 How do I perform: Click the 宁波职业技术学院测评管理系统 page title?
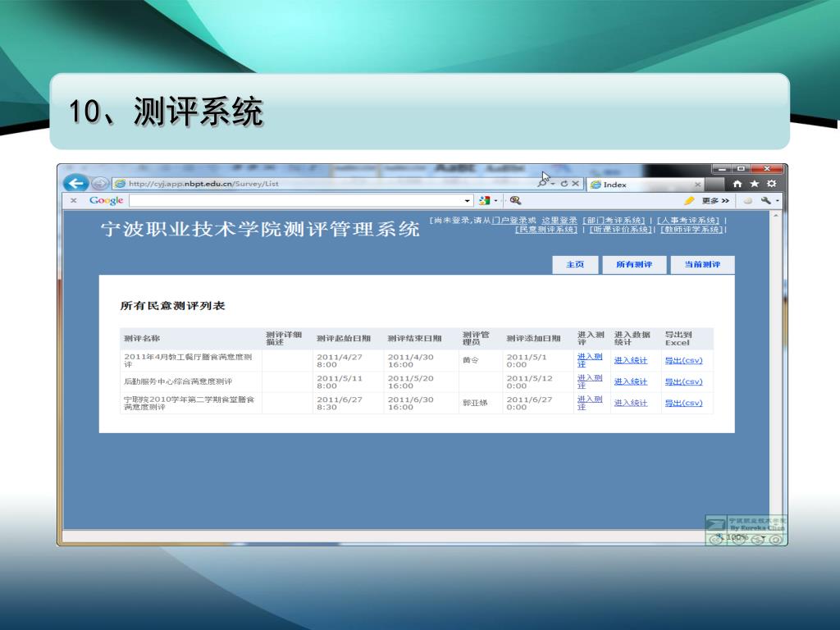click(x=260, y=229)
